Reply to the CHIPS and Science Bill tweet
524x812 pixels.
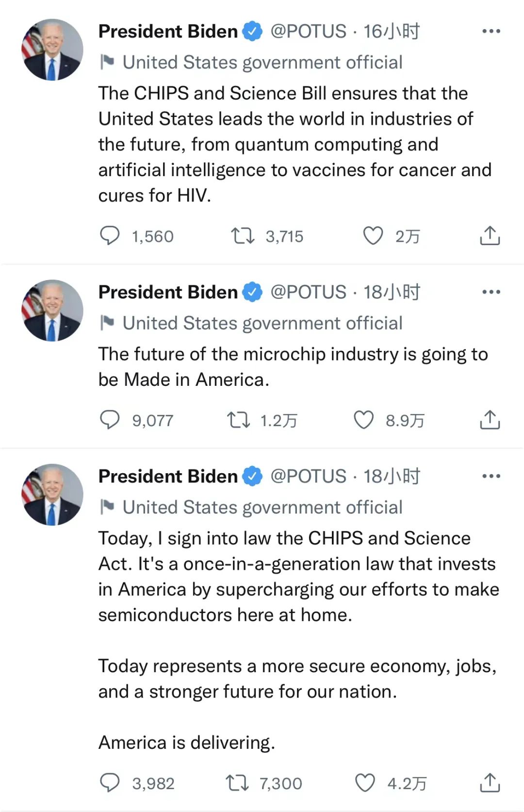(x=110, y=236)
